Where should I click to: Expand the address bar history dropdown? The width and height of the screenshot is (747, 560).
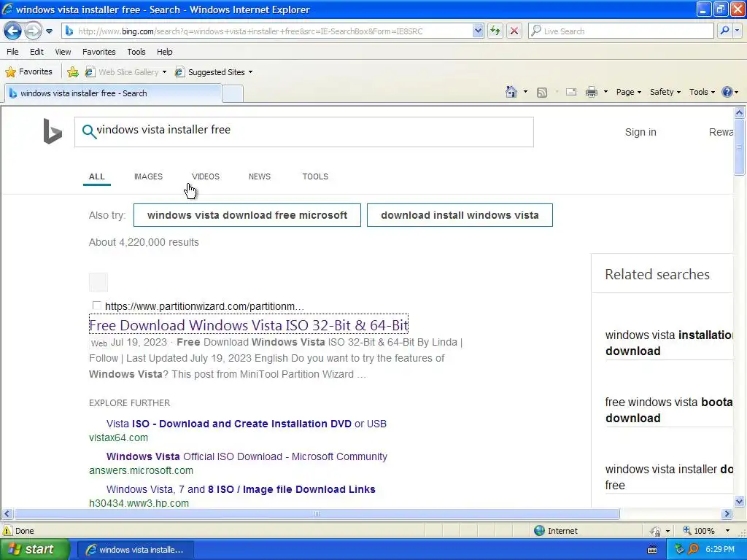tap(478, 31)
